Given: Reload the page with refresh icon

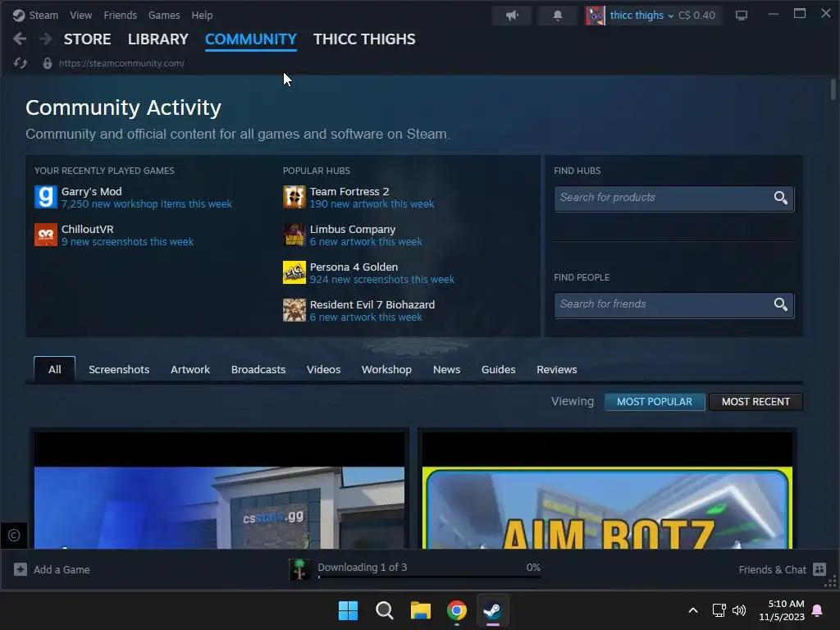Looking at the screenshot, I should [x=21, y=63].
